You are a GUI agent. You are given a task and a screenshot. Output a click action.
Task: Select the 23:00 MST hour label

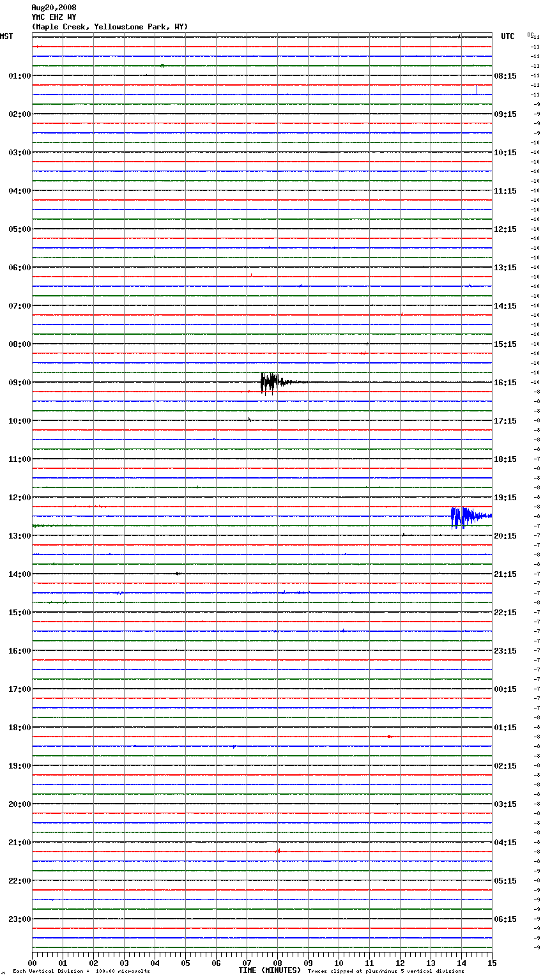click(x=19, y=919)
